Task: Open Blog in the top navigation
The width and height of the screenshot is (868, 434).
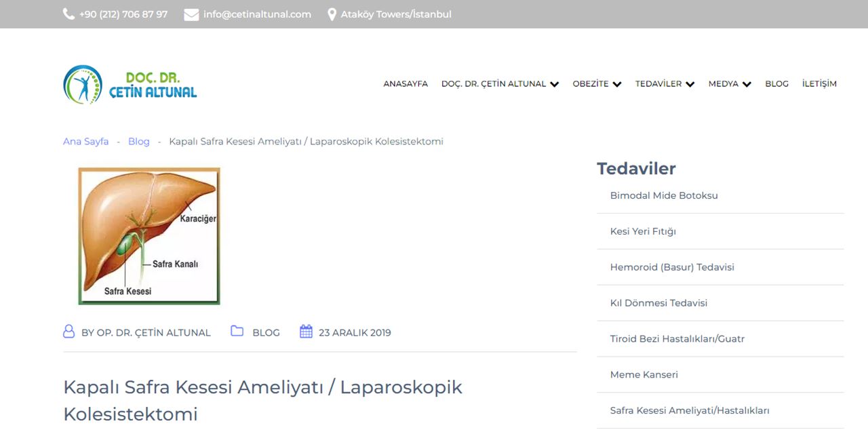Action: 776,84
